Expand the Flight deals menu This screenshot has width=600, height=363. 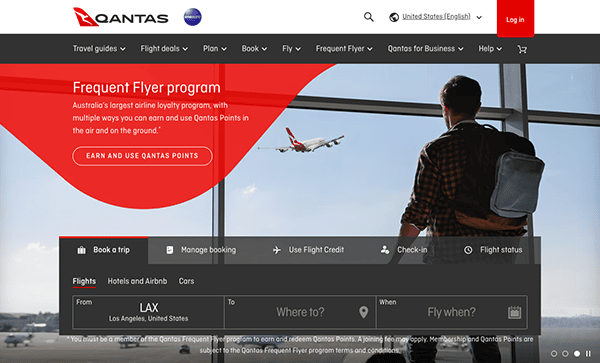coord(164,49)
